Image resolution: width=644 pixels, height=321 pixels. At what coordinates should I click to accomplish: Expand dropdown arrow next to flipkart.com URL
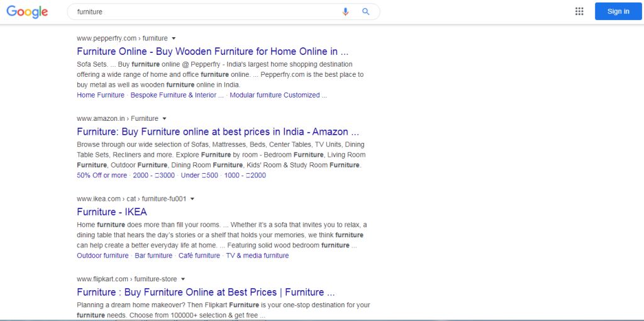point(183,279)
